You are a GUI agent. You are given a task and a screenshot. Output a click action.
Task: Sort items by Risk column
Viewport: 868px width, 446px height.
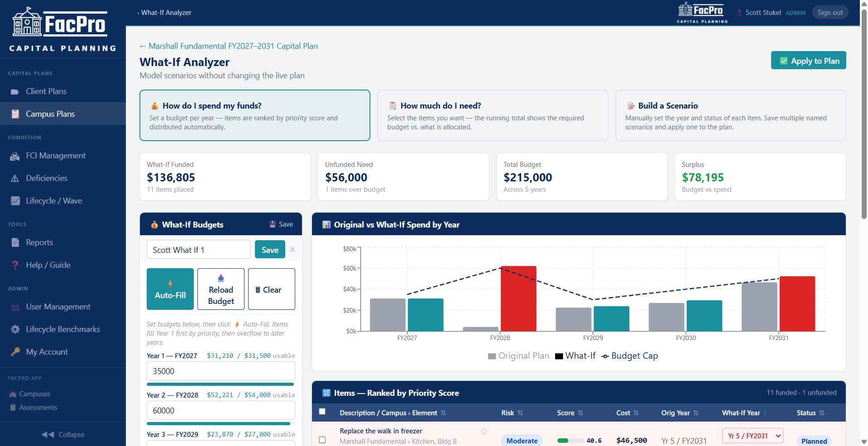[x=512, y=413]
